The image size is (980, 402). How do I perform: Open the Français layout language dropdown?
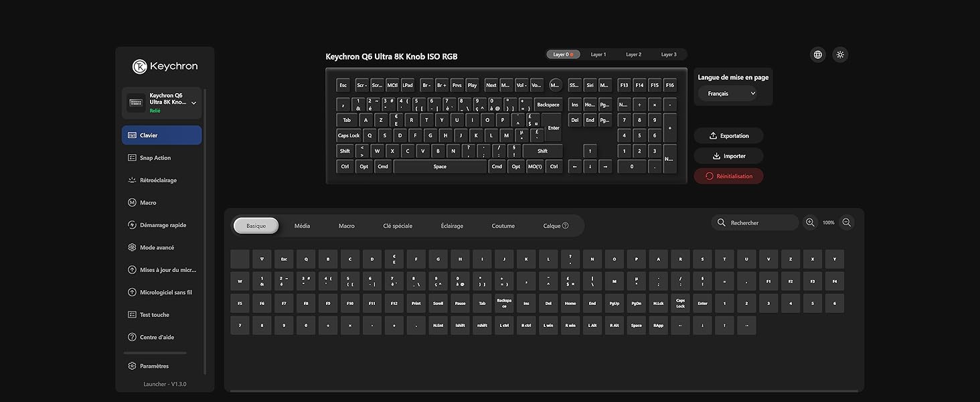[x=728, y=94]
